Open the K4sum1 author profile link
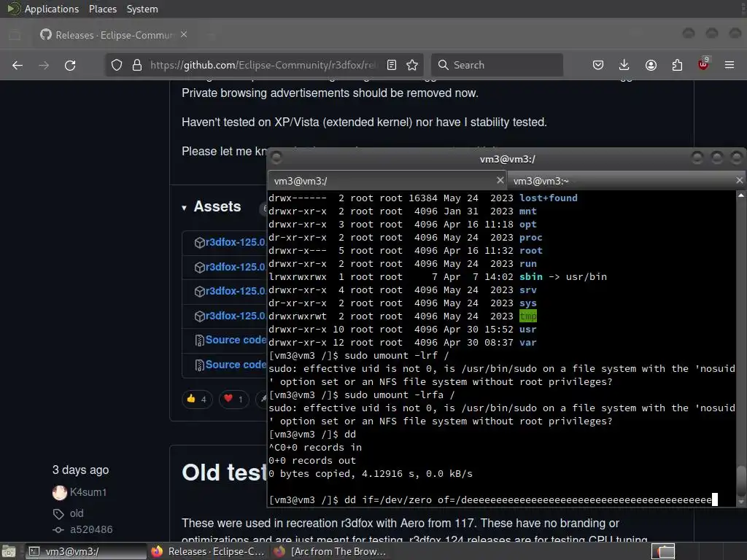Viewport: 747px width, 560px height. click(x=88, y=492)
